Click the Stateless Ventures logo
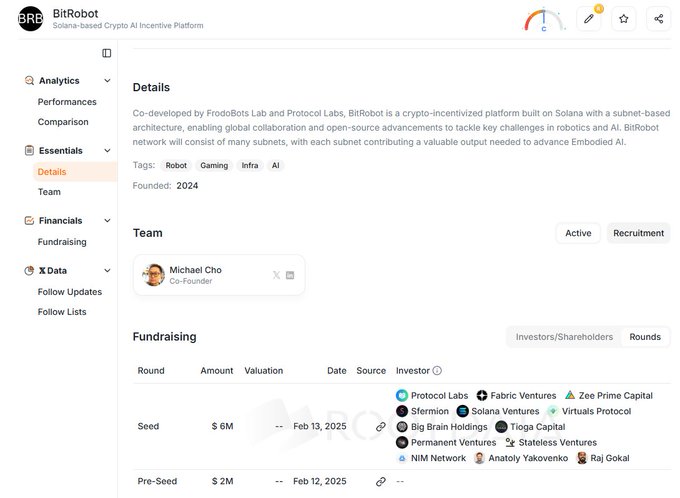This screenshot has height=498, width=680. 510,442
